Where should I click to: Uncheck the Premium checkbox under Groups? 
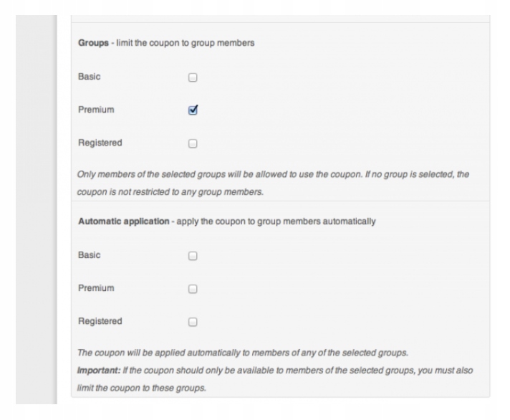pyautogui.click(x=192, y=110)
